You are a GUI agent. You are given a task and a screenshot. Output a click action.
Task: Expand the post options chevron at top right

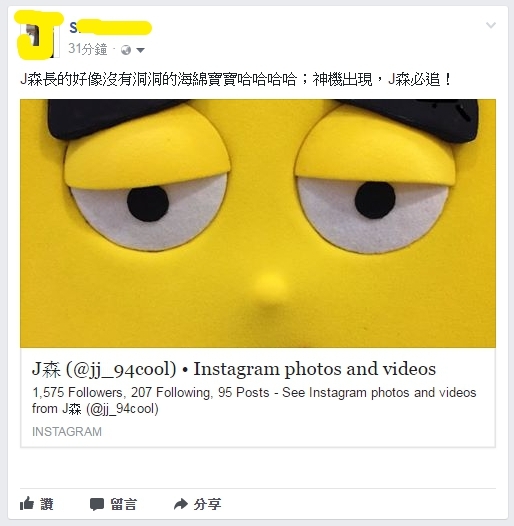coord(491,25)
